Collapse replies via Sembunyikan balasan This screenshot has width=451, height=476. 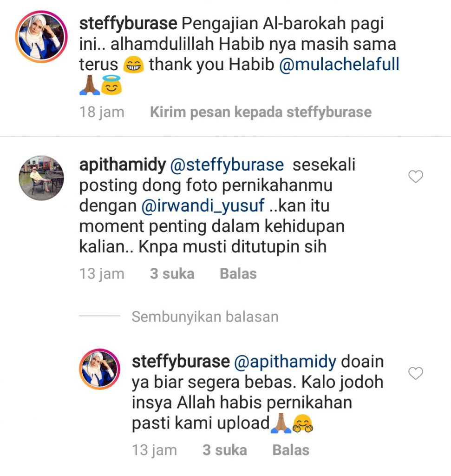click(205, 317)
